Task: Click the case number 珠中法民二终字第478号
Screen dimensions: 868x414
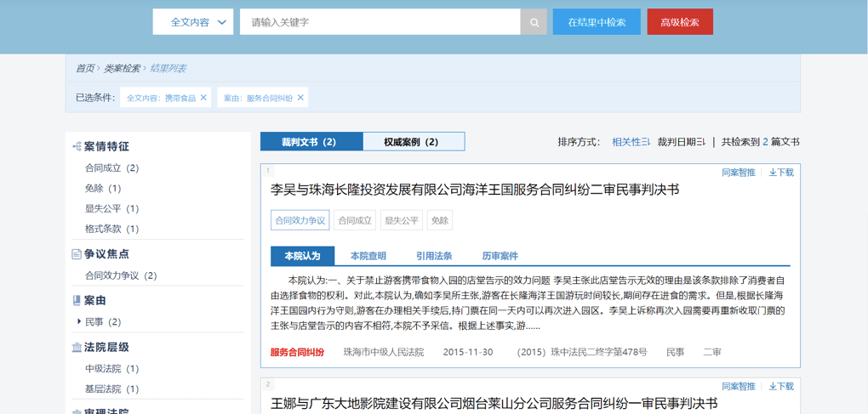Action: tap(582, 352)
